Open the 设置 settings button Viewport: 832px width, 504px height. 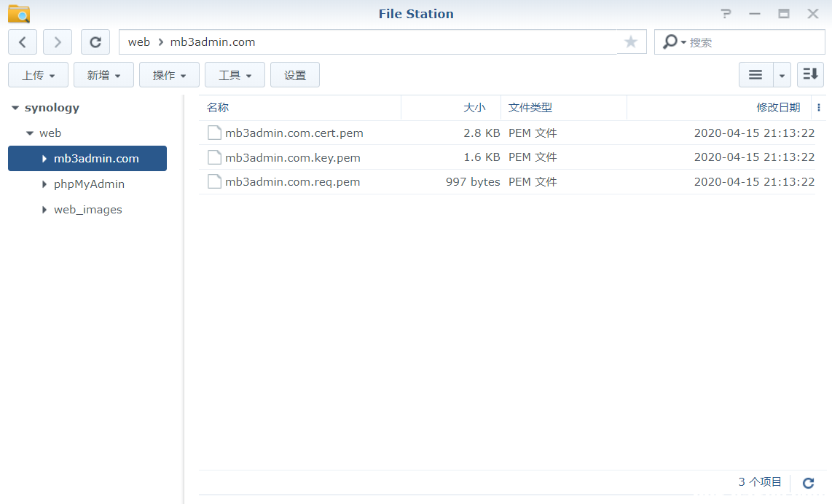click(x=295, y=75)
